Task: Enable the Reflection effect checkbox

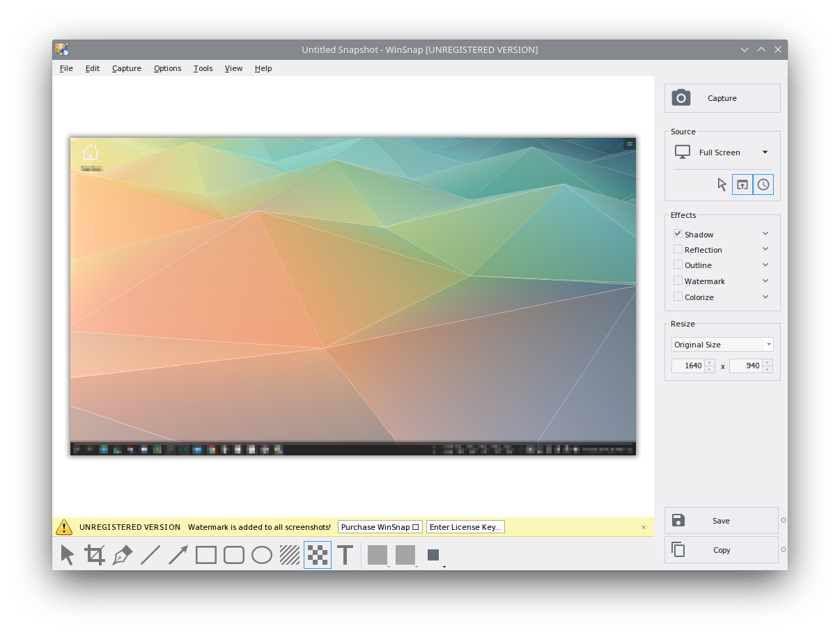Action: point(678,249)
